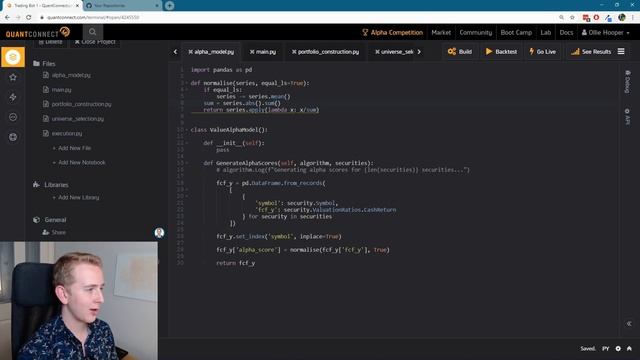
Task: Click Add New Library
Action: coord(76,198)
